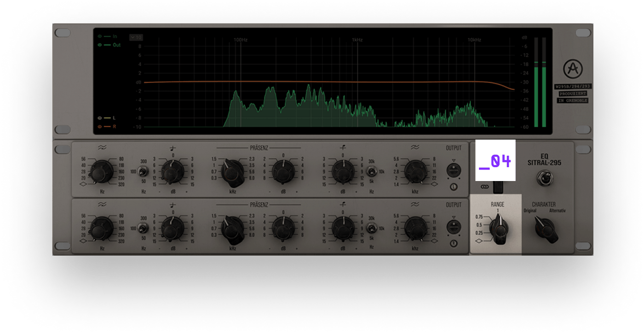Click the 10kHz frequency axis label
Image resolution: width=644 pixels, height=333 pixels.
pyautogui.click(x=474, y=40)
